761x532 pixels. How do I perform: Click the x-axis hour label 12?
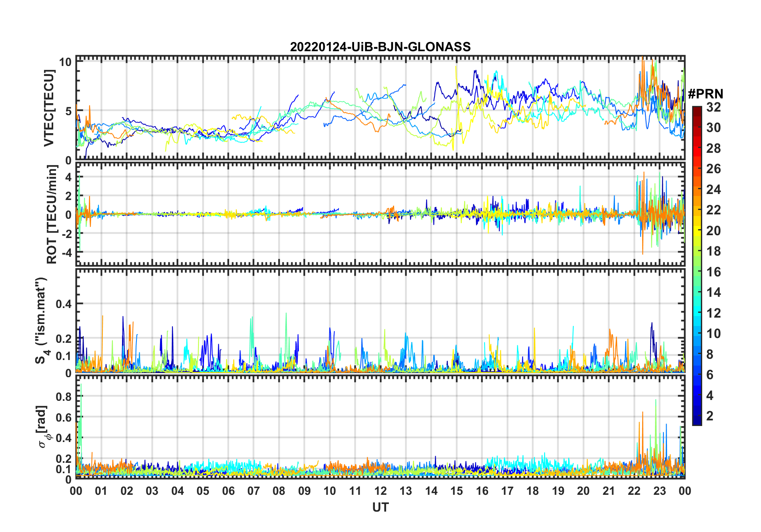pyautogui.click(x=380, y=491)
